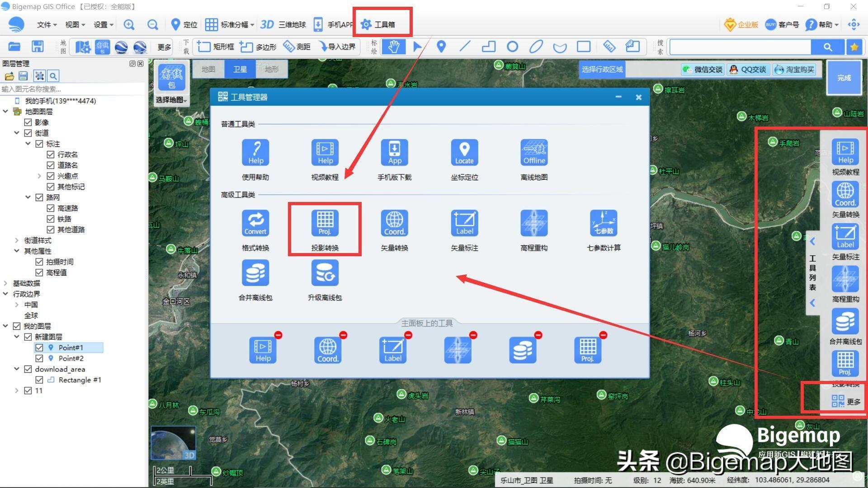868x488 pixels.
Task: Click the 离线地图 Offline icon
Action: (534, 153)
